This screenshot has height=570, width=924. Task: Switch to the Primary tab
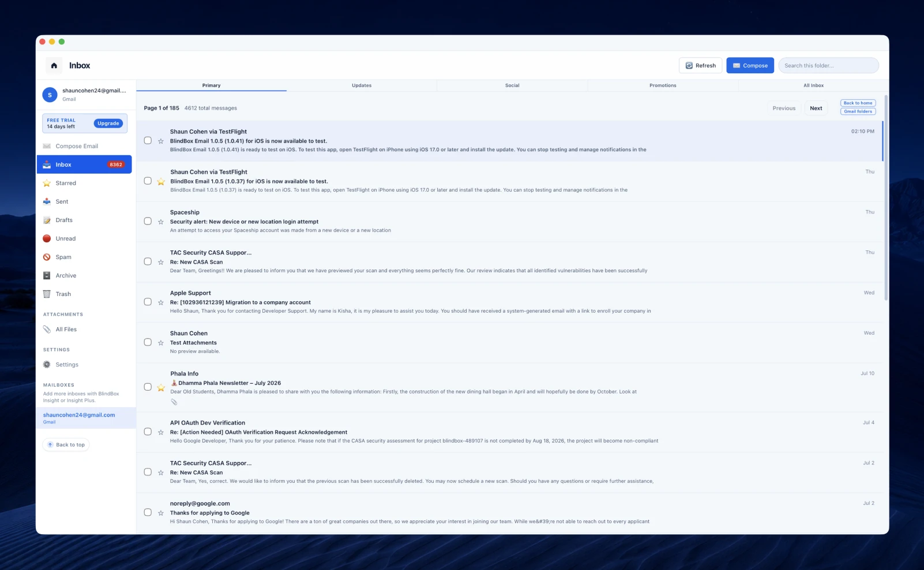pos(211,85)
